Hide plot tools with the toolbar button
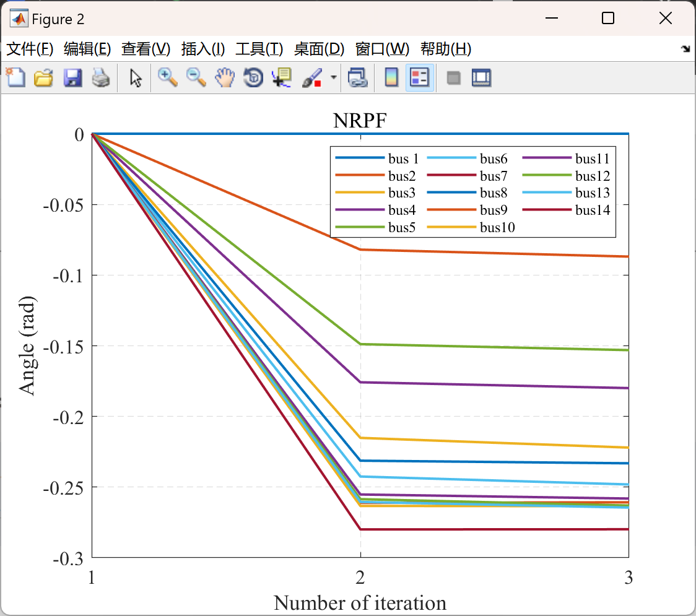The height and width of the screenshot is (616, 696). pos(453,77)
